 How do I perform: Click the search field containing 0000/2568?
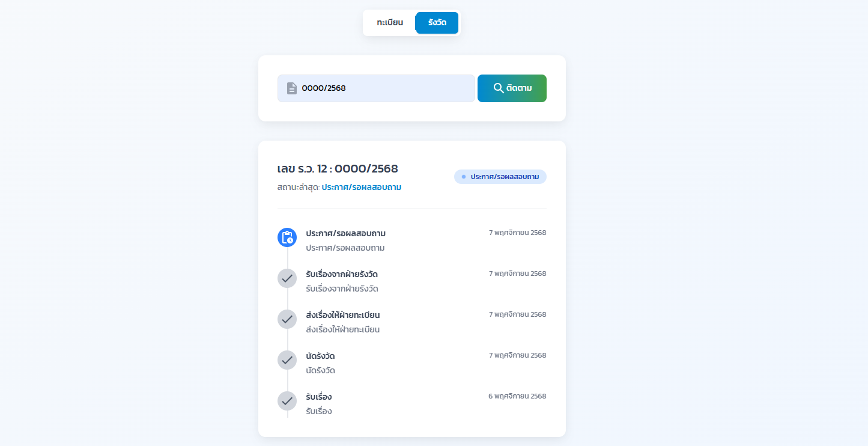(x=376, y=88)
